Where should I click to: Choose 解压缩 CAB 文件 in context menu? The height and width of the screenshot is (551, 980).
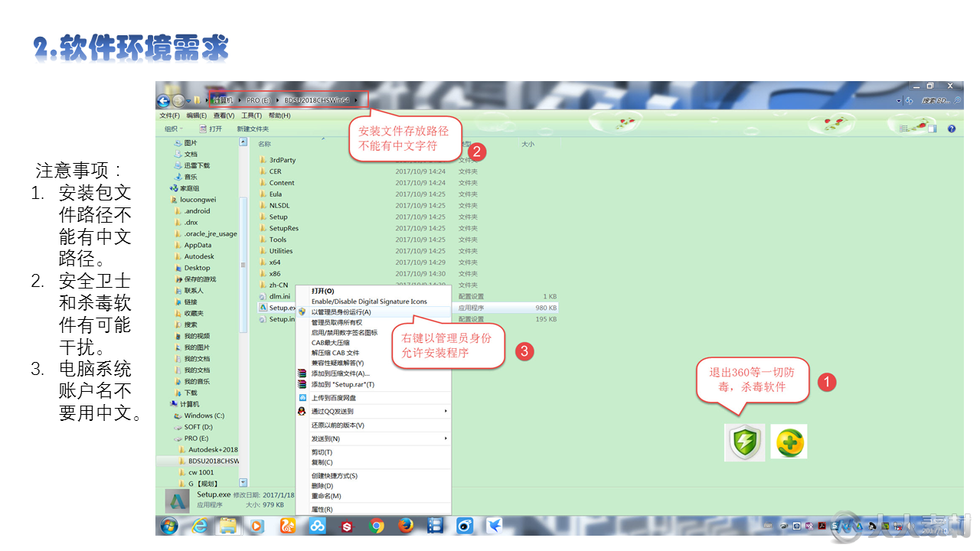374,353
